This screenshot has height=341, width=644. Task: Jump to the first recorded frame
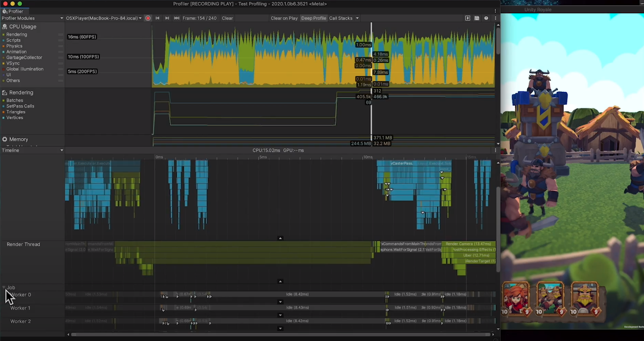pyautogui.click(x=157, y=18)
